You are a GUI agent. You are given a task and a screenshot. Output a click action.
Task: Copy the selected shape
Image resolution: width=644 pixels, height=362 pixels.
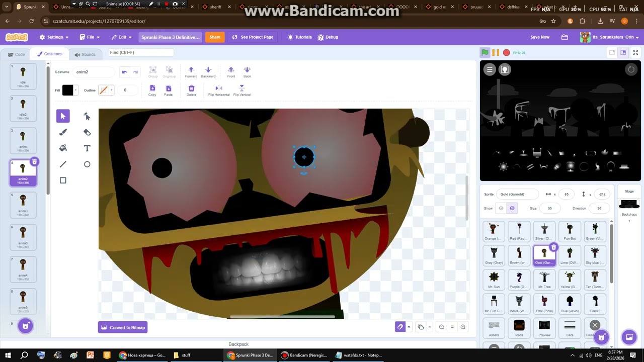(152, 90)
